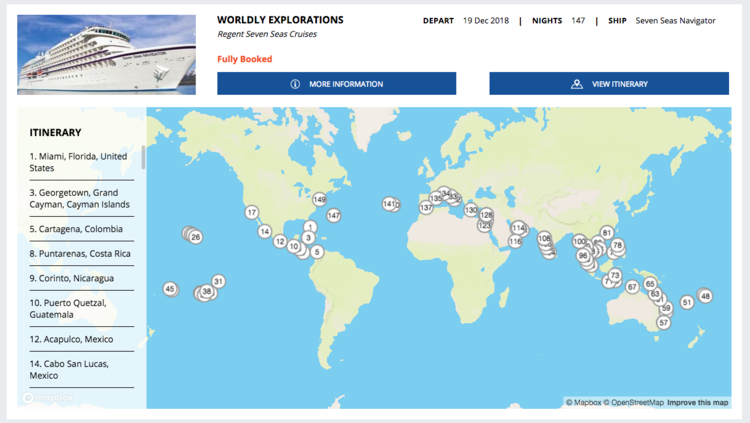This screenshot has width=750, height=423.
Task: Select map marker 26 in Pacific
Action: 196,237
